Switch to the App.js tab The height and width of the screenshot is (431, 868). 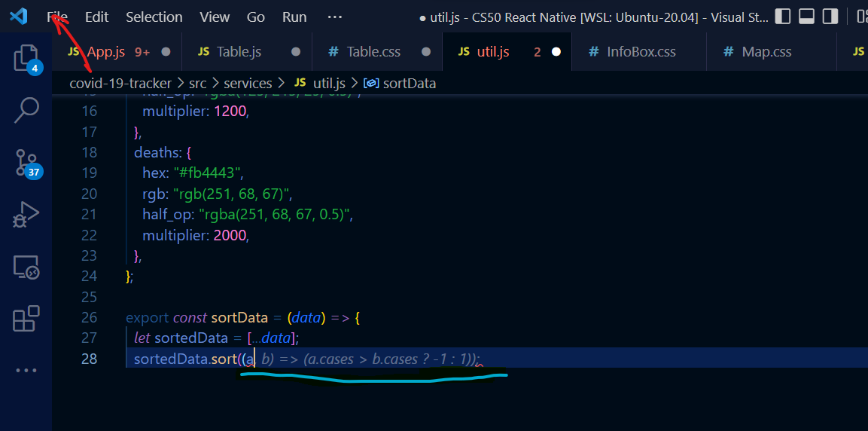point(117,52)
